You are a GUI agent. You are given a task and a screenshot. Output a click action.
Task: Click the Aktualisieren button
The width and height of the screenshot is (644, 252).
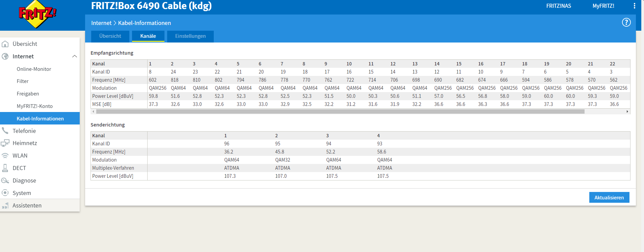(609, 197)
